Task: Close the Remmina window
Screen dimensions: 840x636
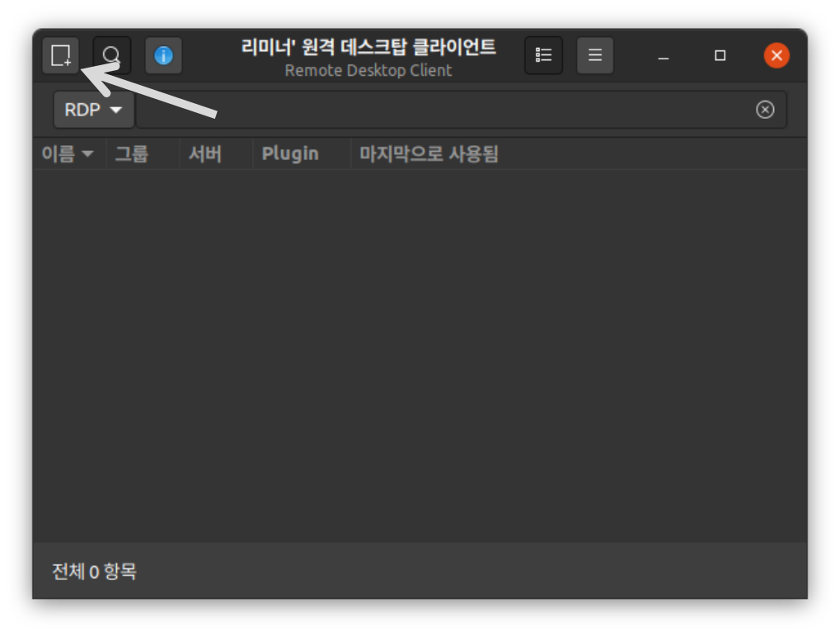Action: tap(777, 56)
